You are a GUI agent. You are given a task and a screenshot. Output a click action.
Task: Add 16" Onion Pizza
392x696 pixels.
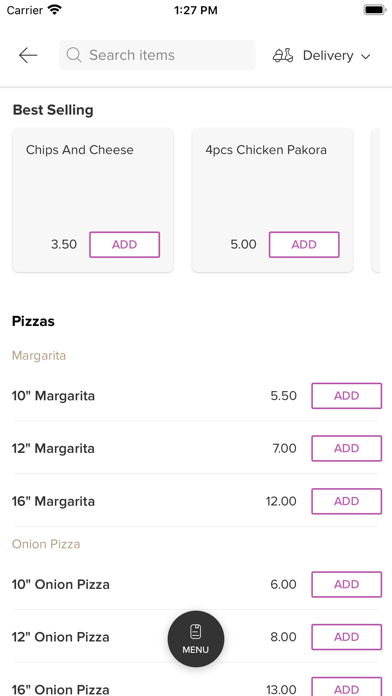coord(347,686)
